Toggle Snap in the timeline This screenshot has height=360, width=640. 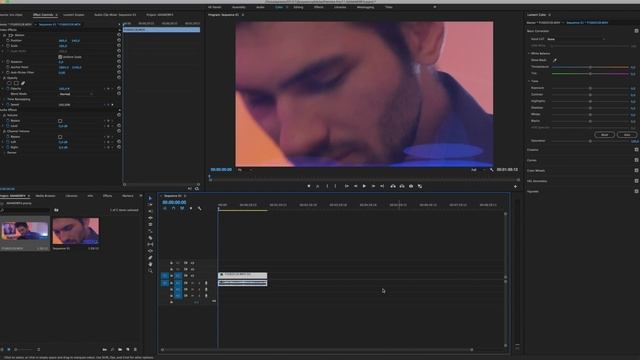click(173, 209)
